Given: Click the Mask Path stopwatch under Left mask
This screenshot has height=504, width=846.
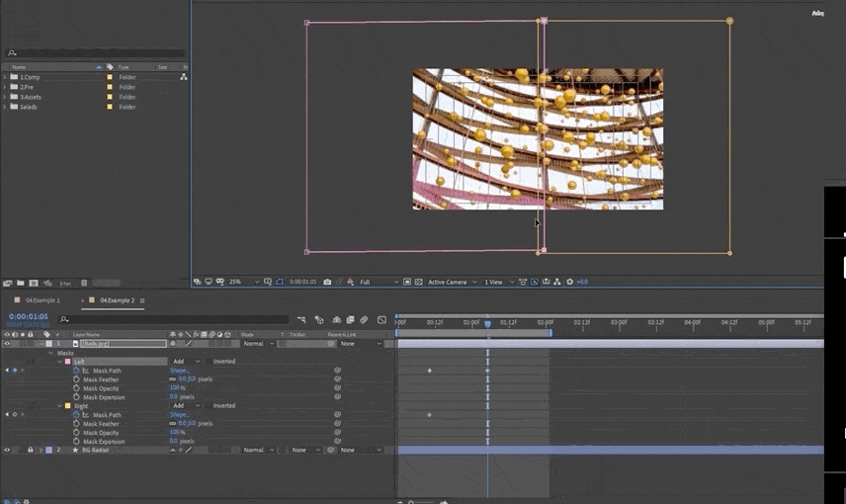Looking at the screenshot, I should [x=76, y=371].
